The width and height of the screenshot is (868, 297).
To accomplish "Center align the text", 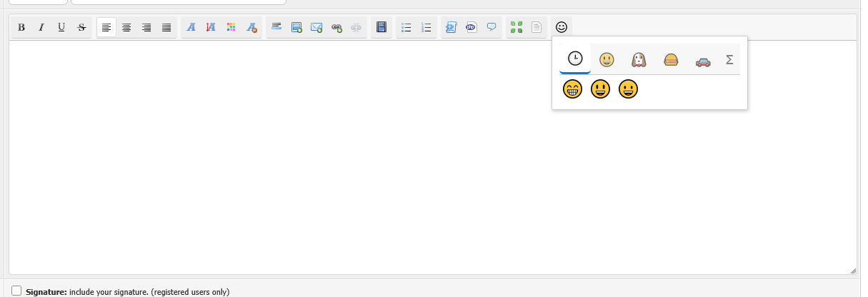I will click(x=126, y=28).
